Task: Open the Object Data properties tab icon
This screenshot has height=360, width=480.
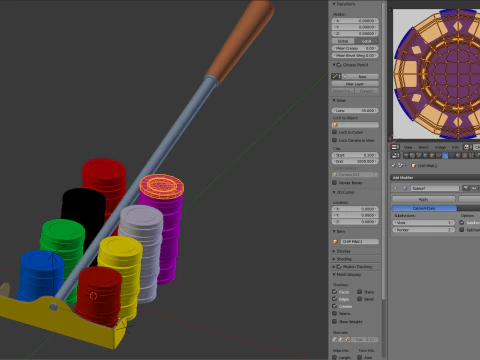Action: pyautogui.click(x=452, y=156)
